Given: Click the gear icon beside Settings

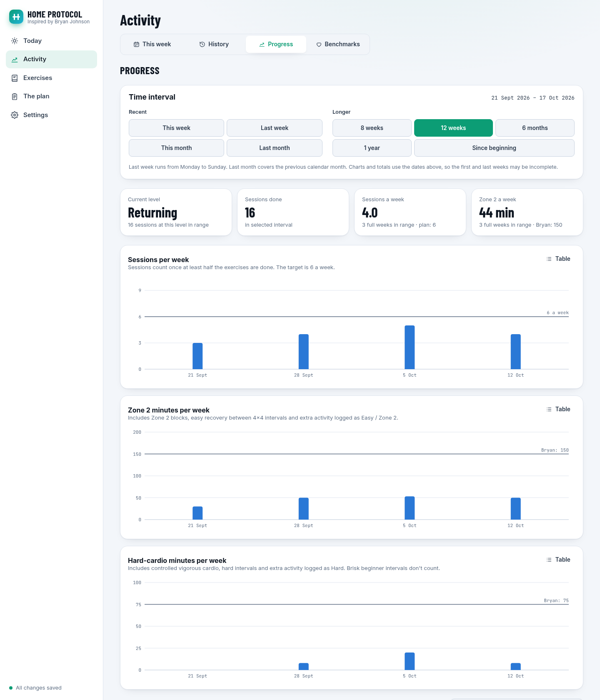Looking at the screenshot, I should tap(15, 115).
